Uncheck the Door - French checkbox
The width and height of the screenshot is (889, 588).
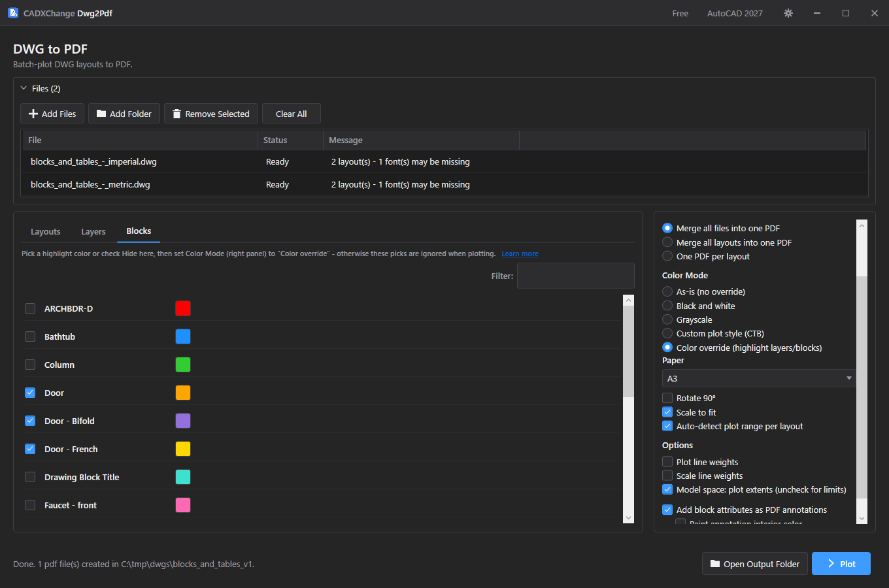30,449
